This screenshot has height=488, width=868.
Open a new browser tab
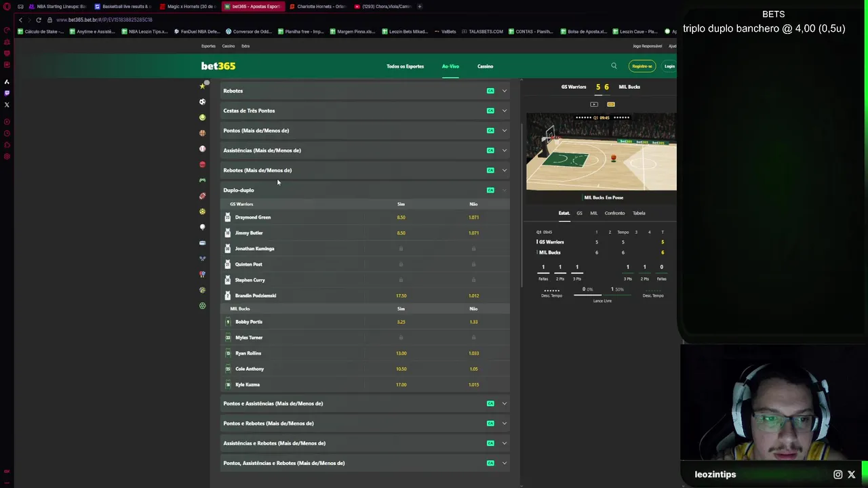tap(420, 6)
